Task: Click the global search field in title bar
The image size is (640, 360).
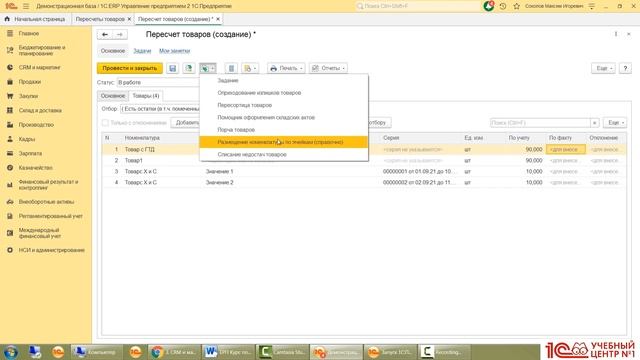Action: pyautogui.click(x=417, y=6)
